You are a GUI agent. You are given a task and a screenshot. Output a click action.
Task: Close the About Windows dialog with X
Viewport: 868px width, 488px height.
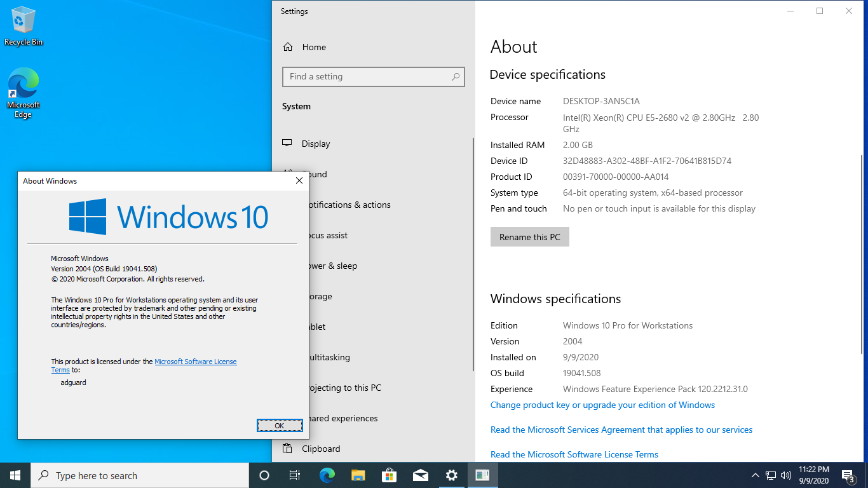click(x=299, y=181)
